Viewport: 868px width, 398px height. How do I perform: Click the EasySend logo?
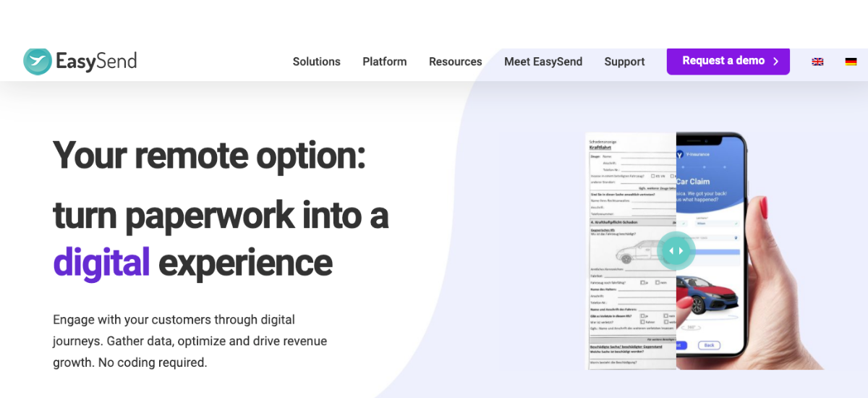[80, 62]
